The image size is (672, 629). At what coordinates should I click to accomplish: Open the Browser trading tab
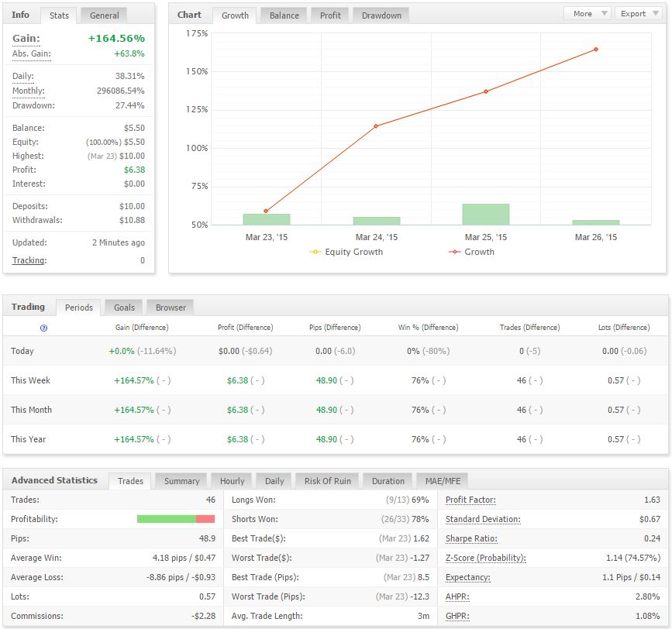[x=171, y=308]
